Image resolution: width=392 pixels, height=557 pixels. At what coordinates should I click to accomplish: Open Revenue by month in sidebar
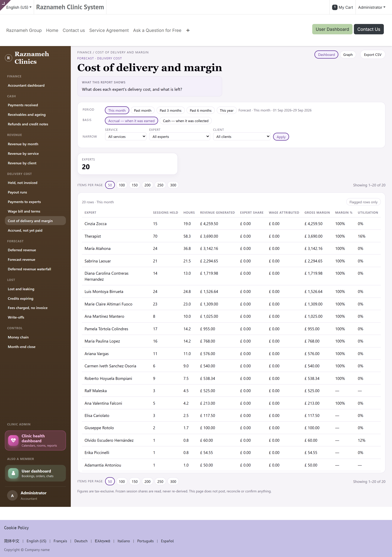[x=23, y=144]
